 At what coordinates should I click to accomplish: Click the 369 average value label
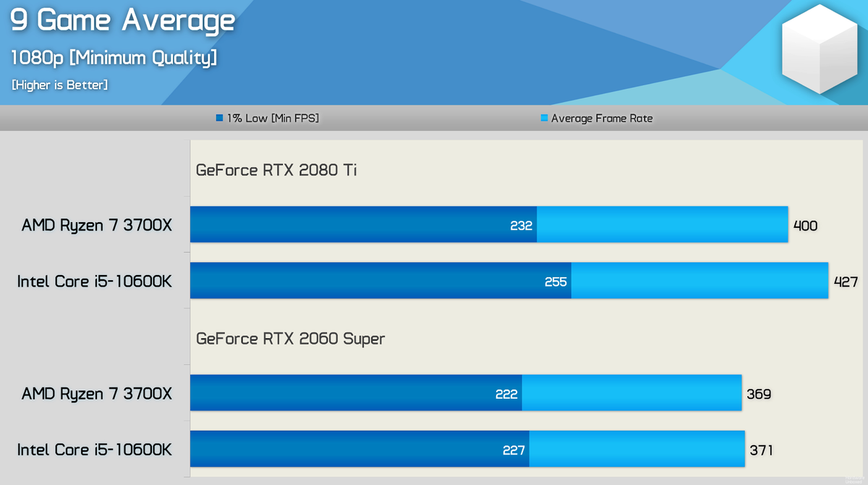pos(759,394)
